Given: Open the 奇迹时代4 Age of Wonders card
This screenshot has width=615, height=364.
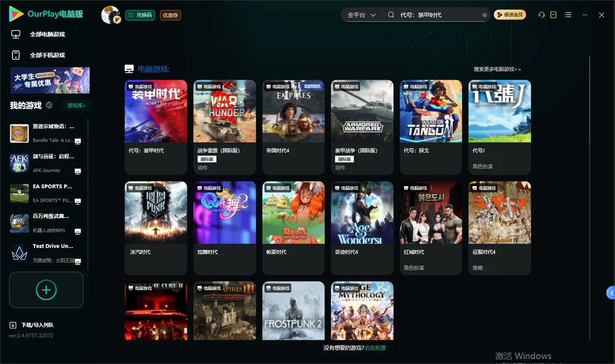Looking at the screenshot, I should (x=362, y=228).
